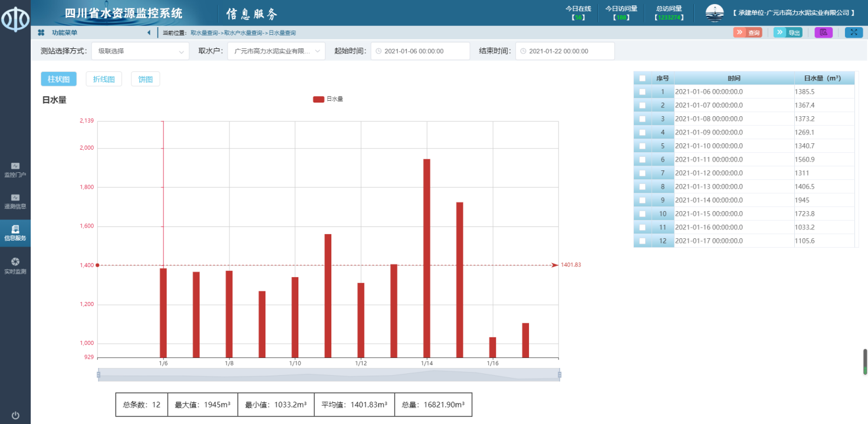Switch to the 饼图 chart tab
This screenshot has width=868, height=424.
click(145, 79)
